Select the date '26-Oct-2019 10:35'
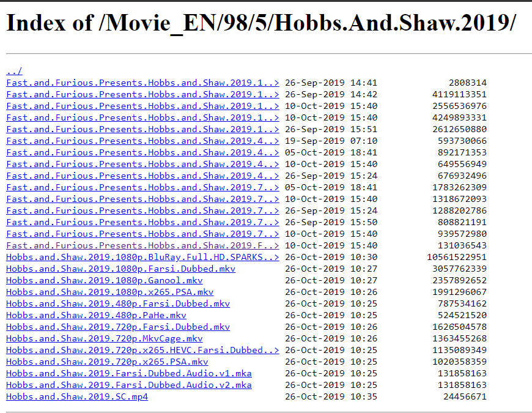532x413 pixels. pyautogui.click(x=331, y=396)
